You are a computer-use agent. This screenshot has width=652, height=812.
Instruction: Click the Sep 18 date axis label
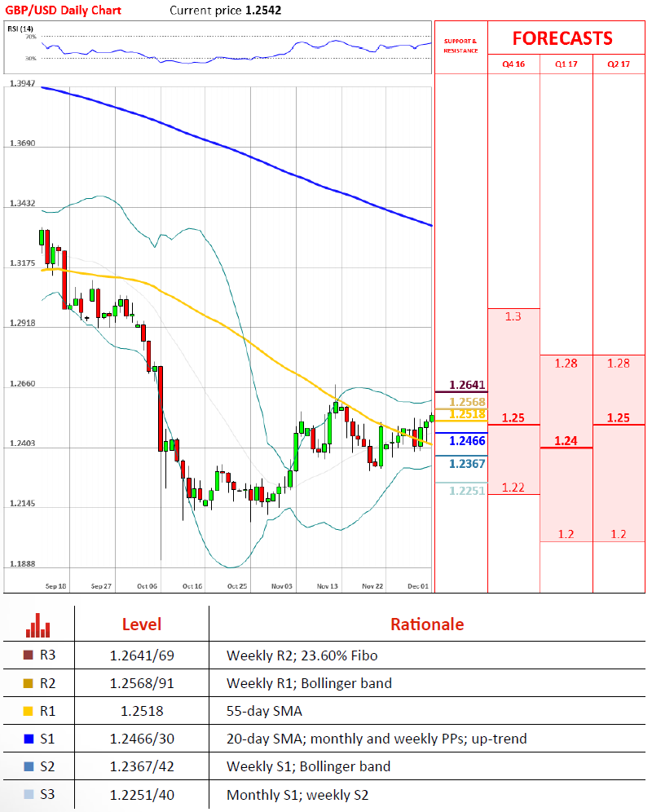tap(56, 586)
